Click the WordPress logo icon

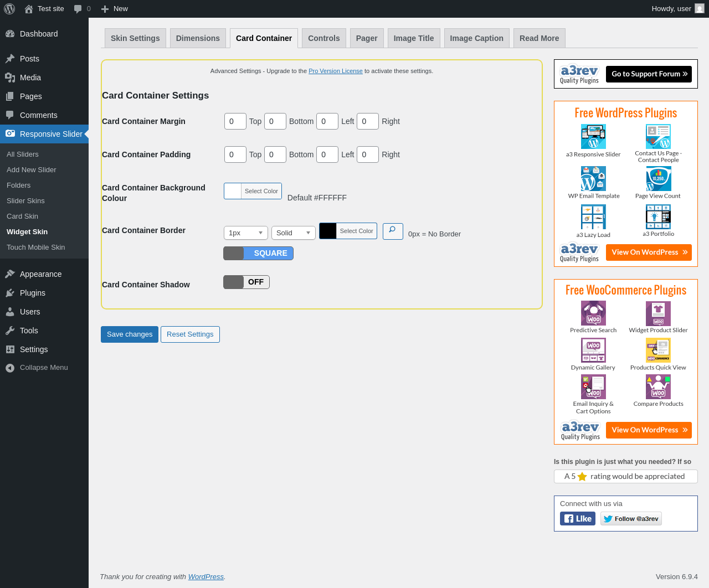click(9, 9)
